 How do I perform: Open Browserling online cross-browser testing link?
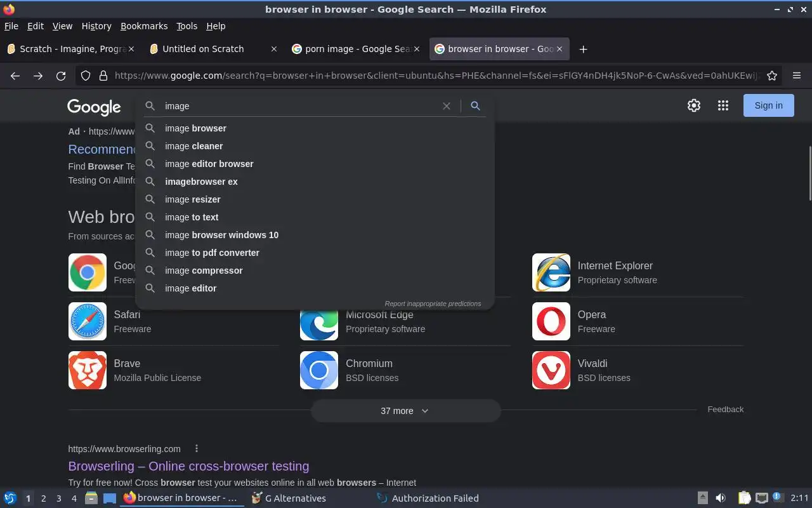pos(188,466)
